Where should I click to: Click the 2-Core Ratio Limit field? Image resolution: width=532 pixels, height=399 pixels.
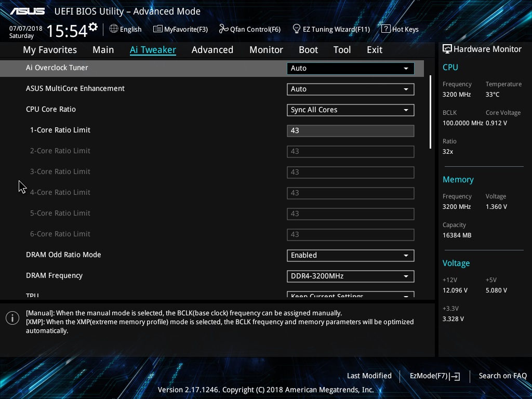point(351,151)
